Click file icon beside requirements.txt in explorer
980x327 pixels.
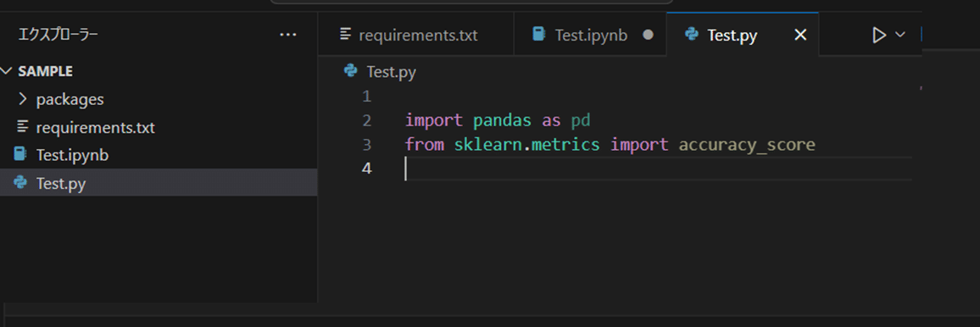point(23,127)
